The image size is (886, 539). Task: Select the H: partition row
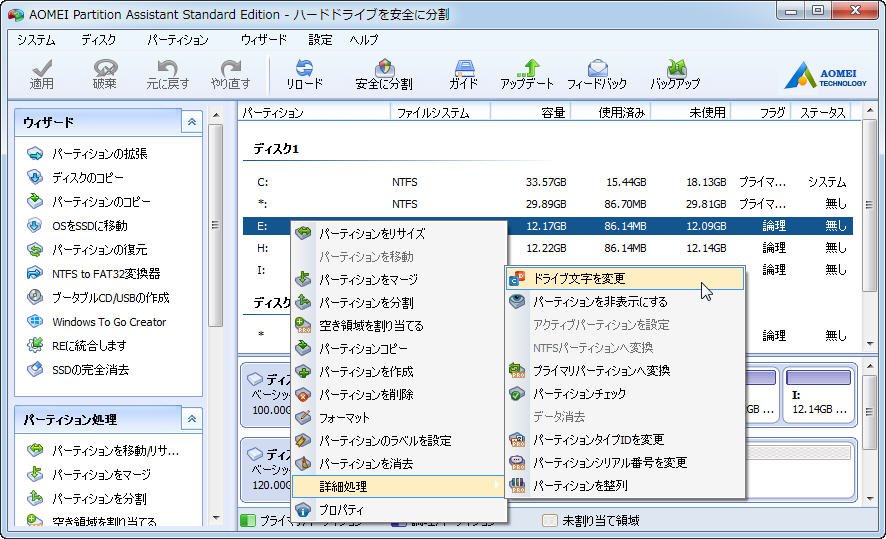click(x=548, y=248)
